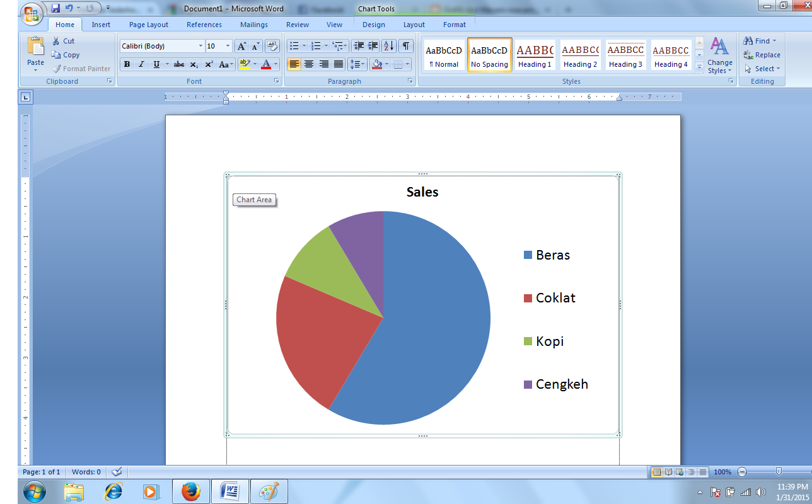Copy the selection using Copy icon
Viewport: 812px width, 504px height.
point(56,55)
